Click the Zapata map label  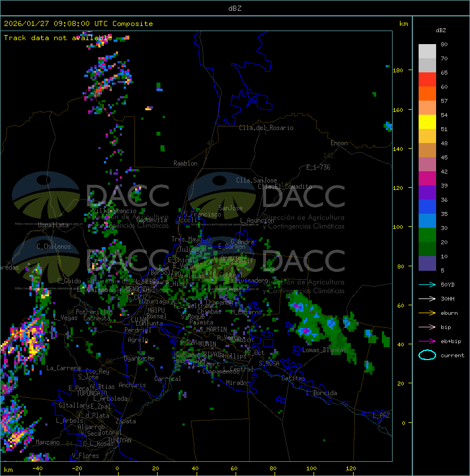[x=125, y=421]
